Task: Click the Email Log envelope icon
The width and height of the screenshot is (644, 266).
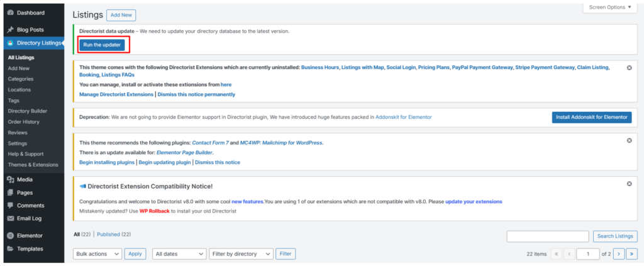Action: click(x=10, y=218)
